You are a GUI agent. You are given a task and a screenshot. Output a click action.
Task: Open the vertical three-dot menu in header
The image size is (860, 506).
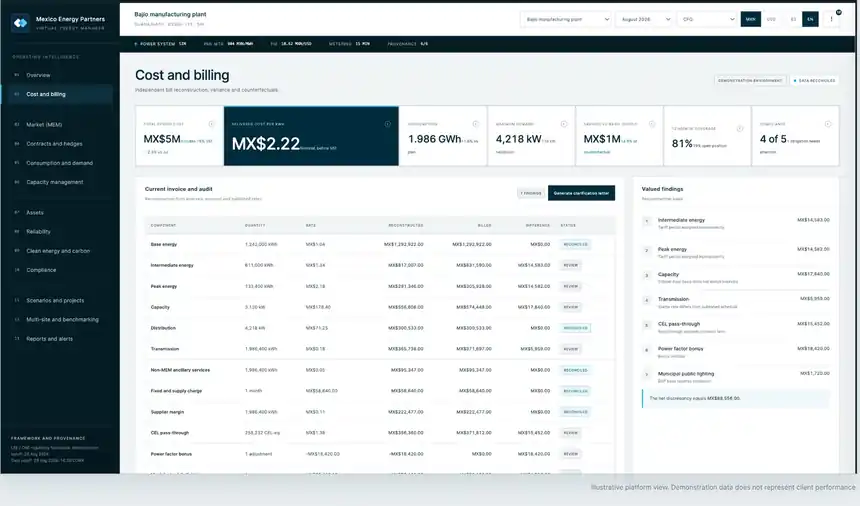(x=831, y=19)
